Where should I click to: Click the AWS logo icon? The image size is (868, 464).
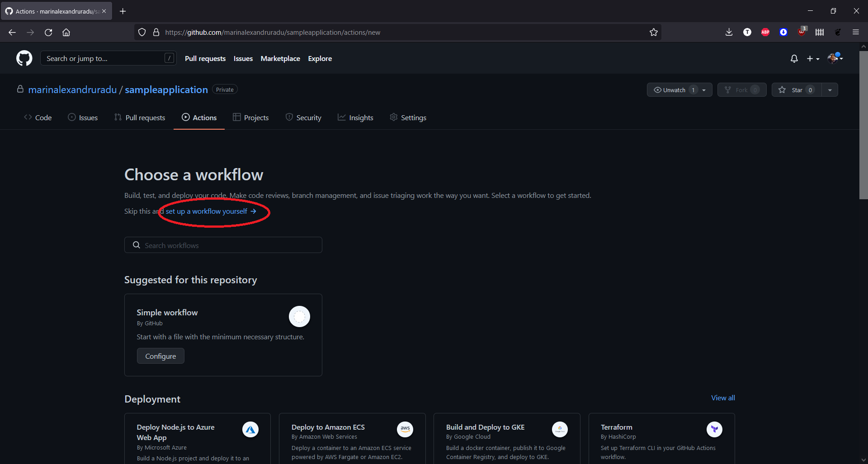pos(405,429)
